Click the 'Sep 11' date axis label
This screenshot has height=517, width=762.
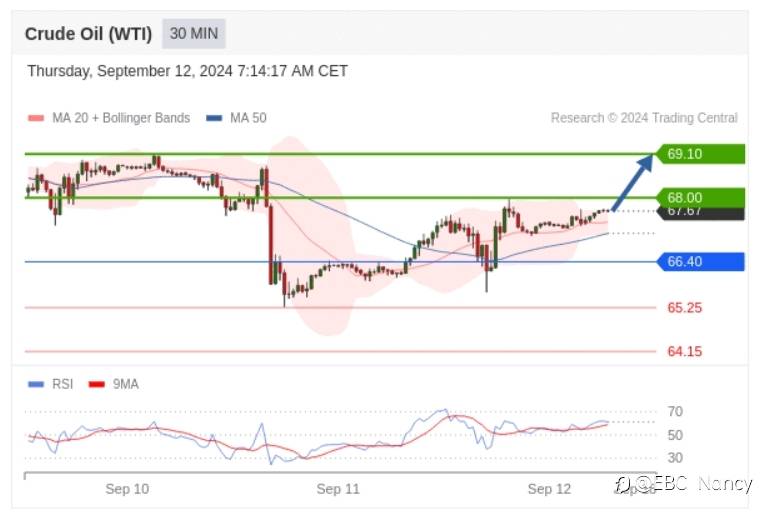click(x=338, y=489)
